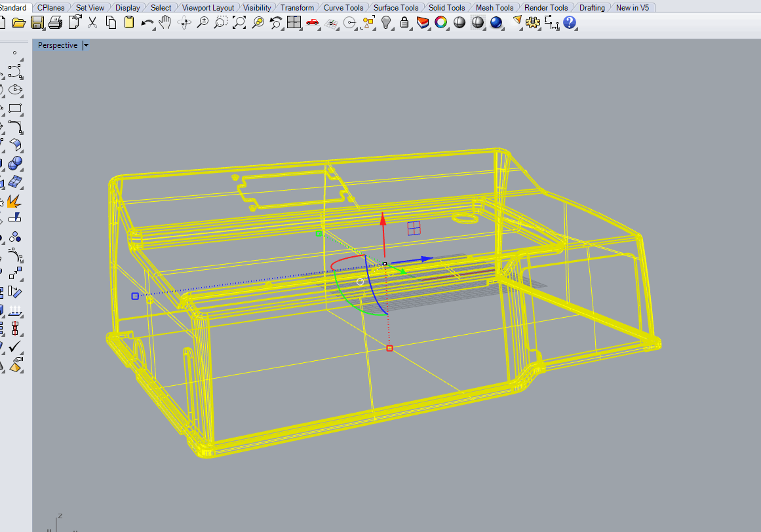Image resolution: width=761 pixels, height=532 pixels.
Task: Click the Zoom extents icon
Action: [x=239, y=22]
